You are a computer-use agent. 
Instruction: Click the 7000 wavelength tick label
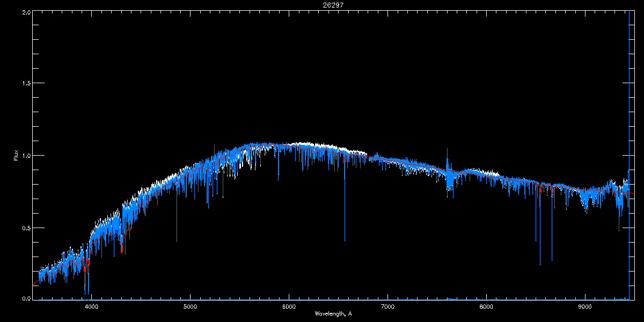pos(387,307)
